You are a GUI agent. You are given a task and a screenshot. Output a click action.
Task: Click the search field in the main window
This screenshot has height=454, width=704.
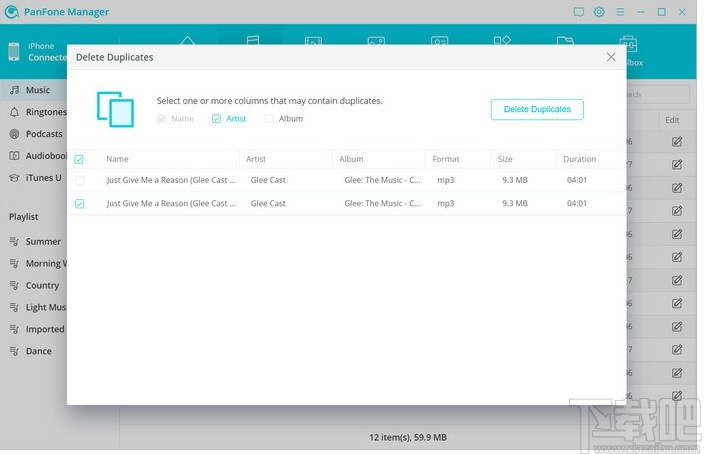pos(658,94)
